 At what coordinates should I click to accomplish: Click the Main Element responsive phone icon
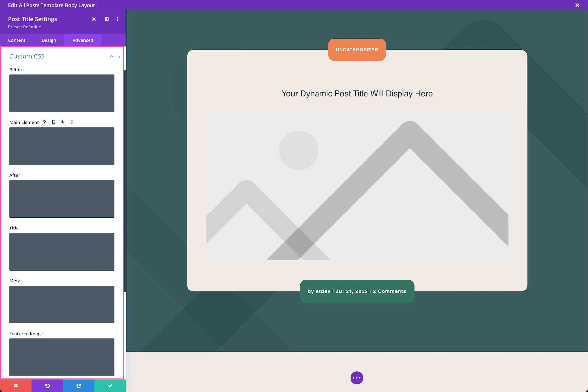click(54, 122)
